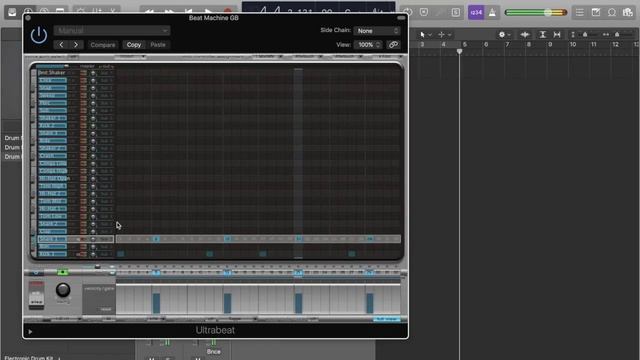Click the plugin link icon
The height and width of the screenshot is (360, 640).
[393, 45]
